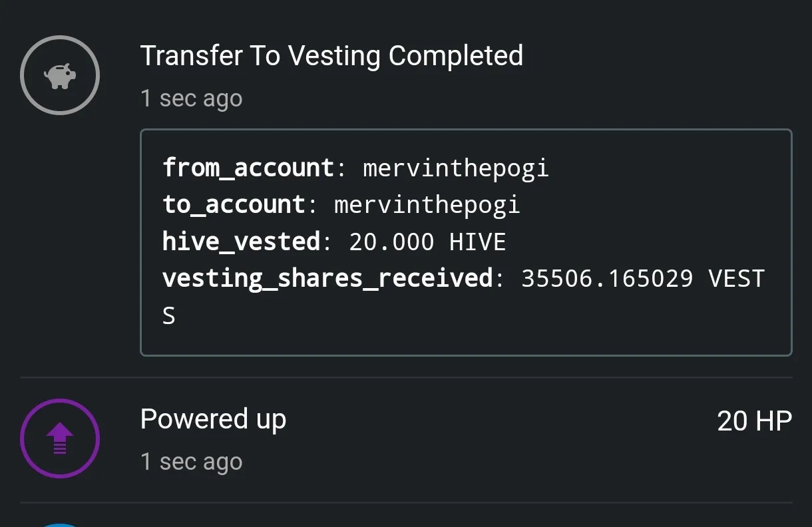
Task: Select the hive_vested 20.000 HIVE line
Action: click(334, 242)
